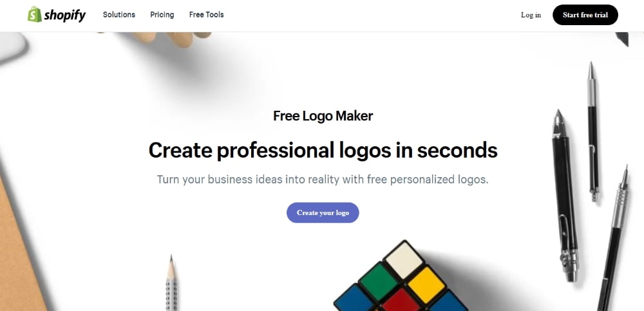Image resolution: width=644 pixels, height=311 pixels.
Task: Click the cork notebook on the left edge
Action: coord(19,247)
